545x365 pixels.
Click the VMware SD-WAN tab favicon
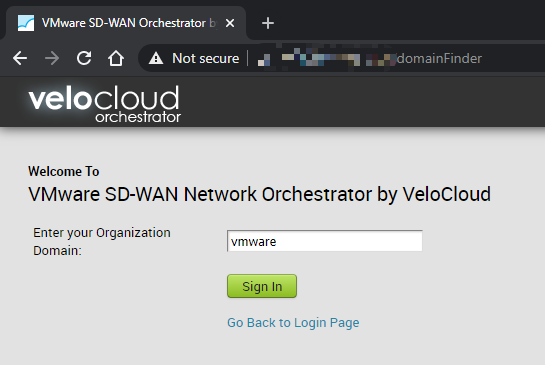(x=26, y=23)
